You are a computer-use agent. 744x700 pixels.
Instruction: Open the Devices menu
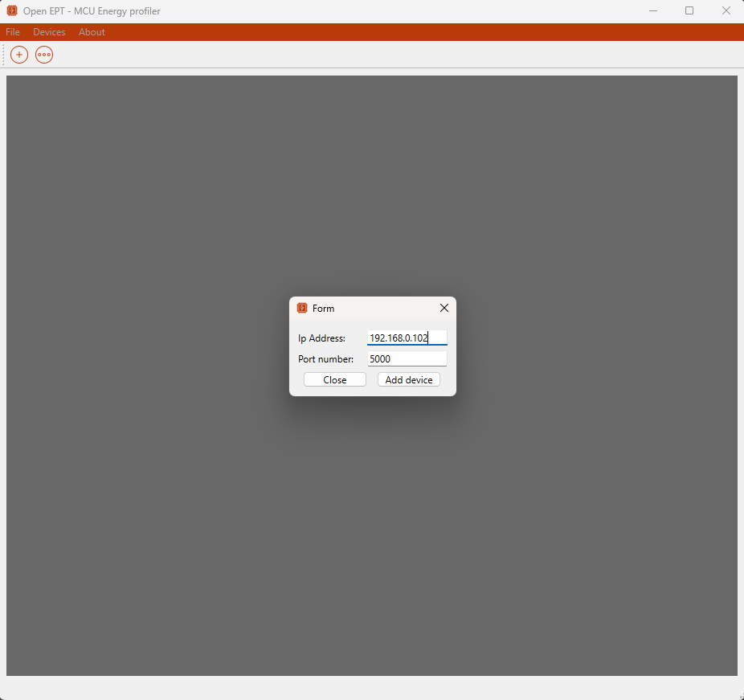tap(49, 32)
